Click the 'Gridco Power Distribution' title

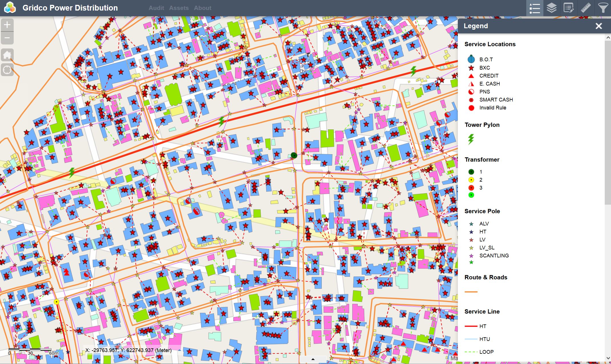click(70, 8)
